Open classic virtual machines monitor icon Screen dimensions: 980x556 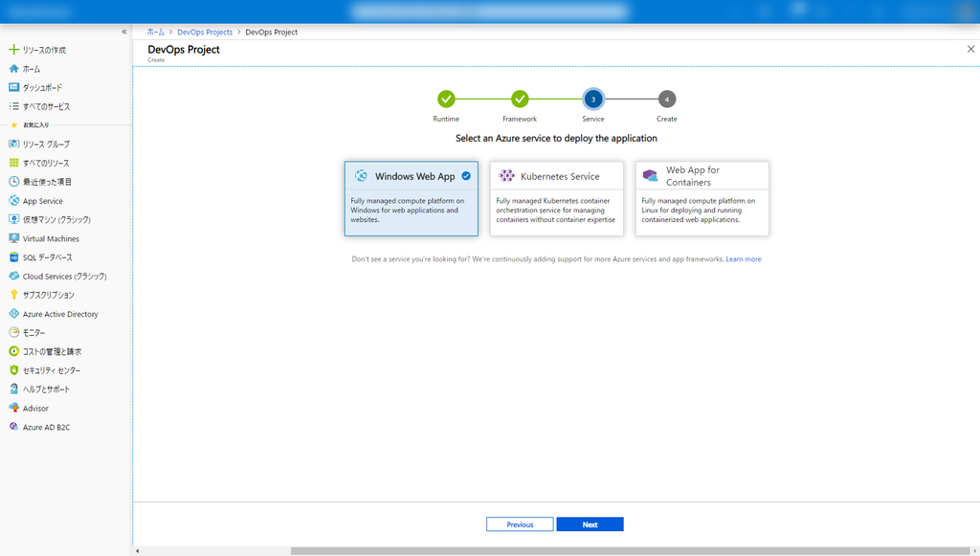[x=13, y=219]
